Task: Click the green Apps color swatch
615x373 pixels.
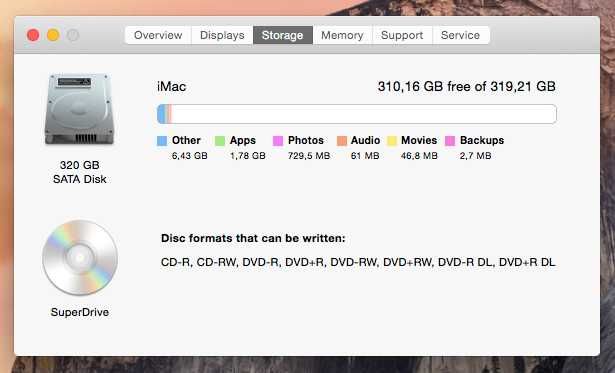Action: click(x=220, y=141)
